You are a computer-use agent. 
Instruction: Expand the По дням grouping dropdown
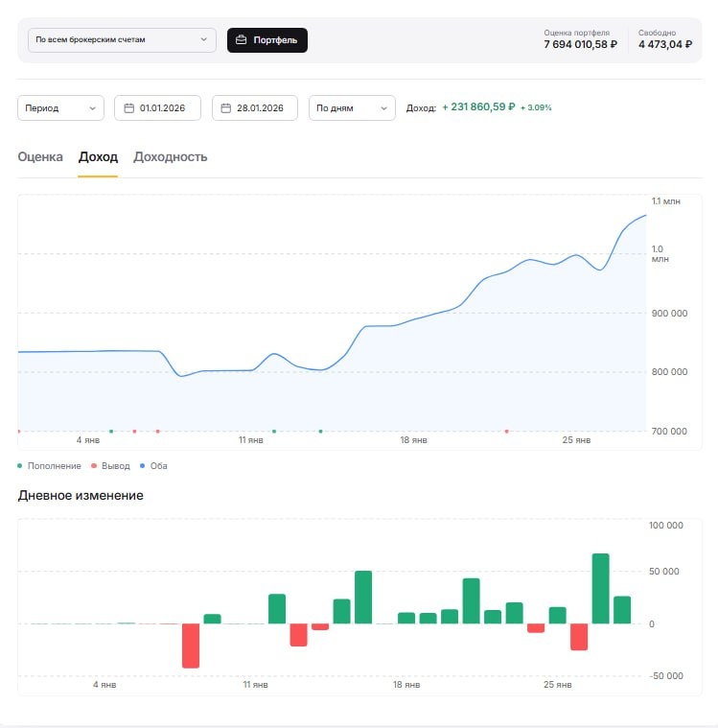pos(352,108)
